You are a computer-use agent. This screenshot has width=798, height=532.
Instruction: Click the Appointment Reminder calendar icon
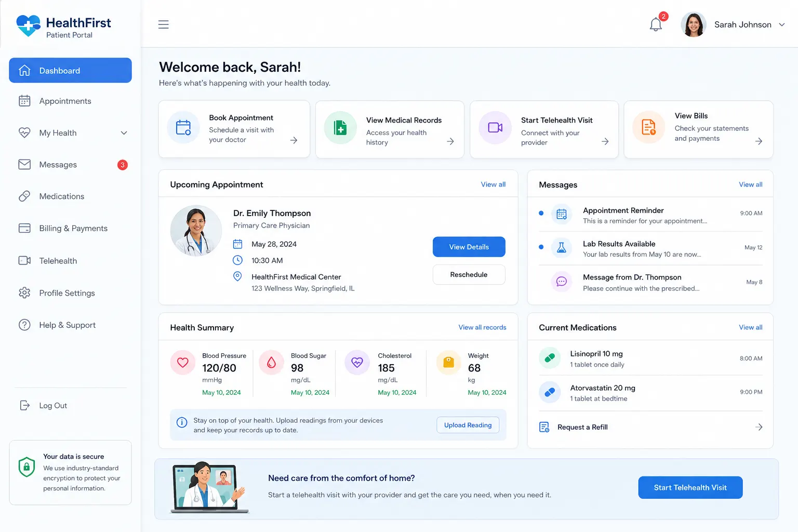tap(562, 214)
